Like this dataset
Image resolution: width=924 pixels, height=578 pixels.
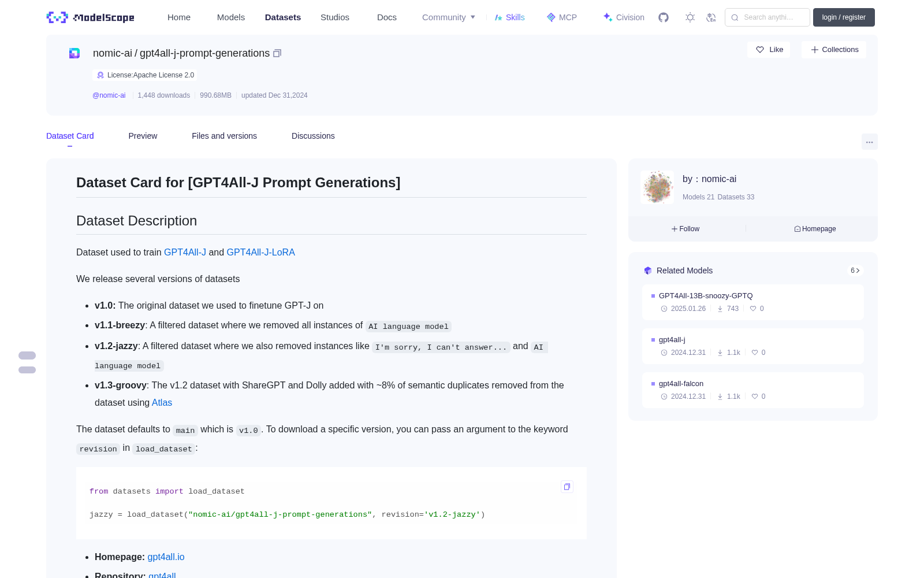tap(769, 50)
